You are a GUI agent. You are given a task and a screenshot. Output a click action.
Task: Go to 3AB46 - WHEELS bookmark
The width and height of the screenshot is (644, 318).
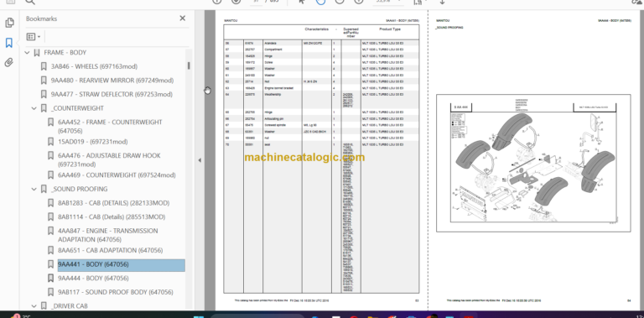[94, 66]
